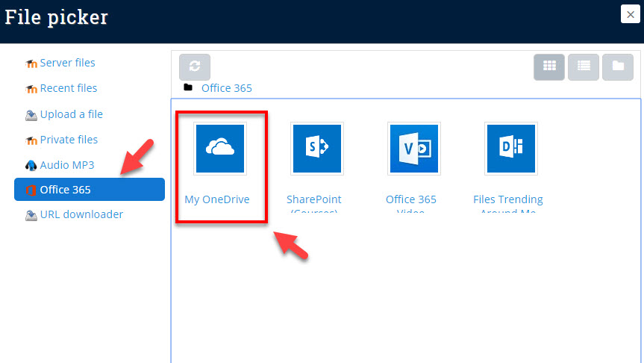The image size is (644, 363).
Task: Choose URL downloader option
Action: pyautogui.click(x=81, y=214)
